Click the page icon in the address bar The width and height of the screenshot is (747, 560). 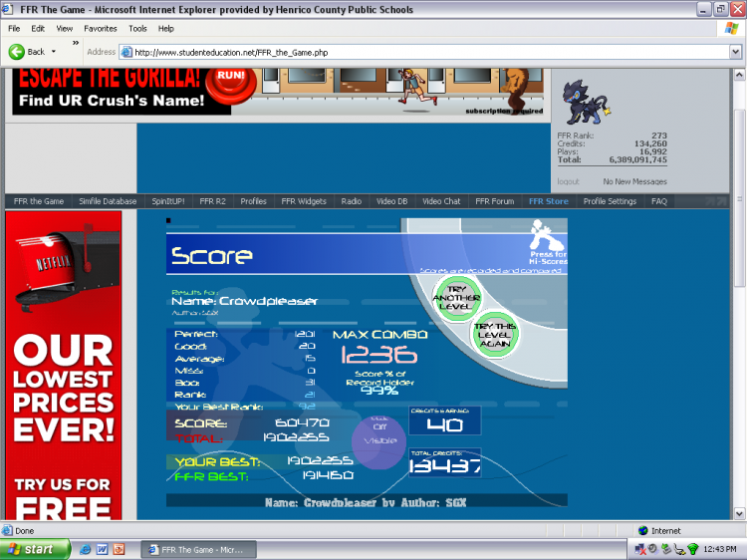(126, 52)
